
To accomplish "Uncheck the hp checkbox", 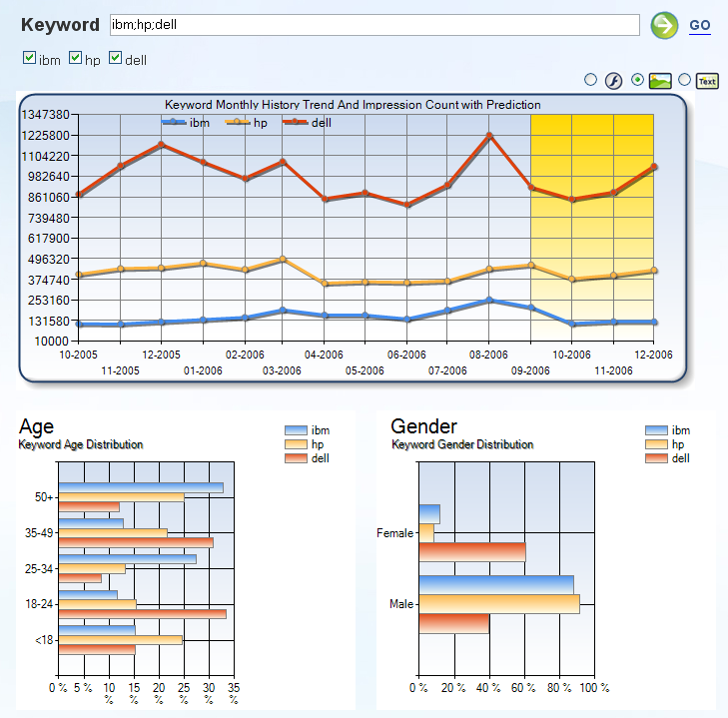I will [x=75, y=58].
